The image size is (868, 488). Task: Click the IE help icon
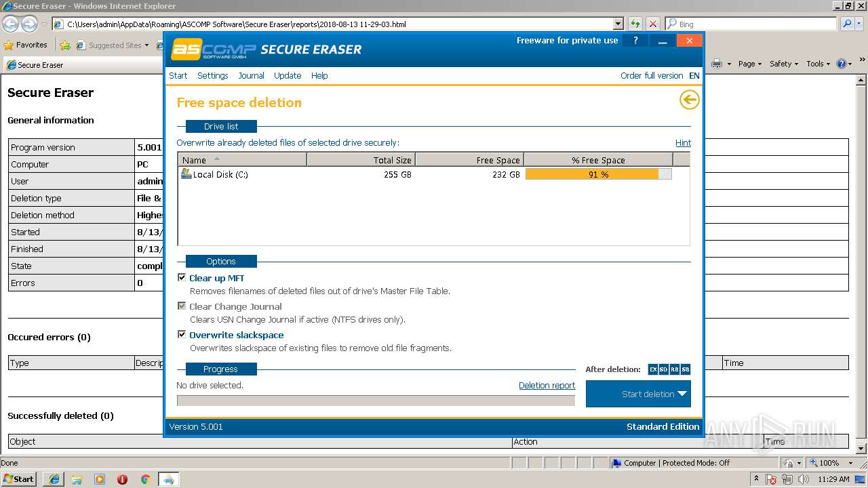pyautogui.click(x=842, y=64)
